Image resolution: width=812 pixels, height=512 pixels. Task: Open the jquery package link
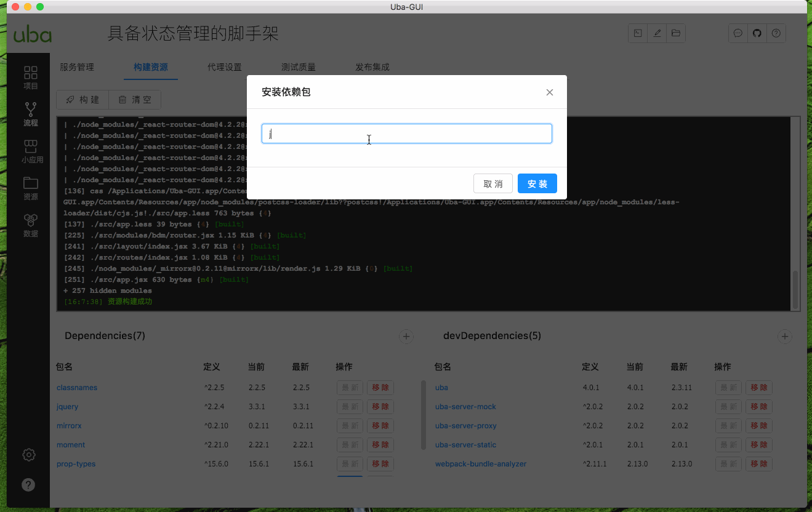tap(68, 407)
